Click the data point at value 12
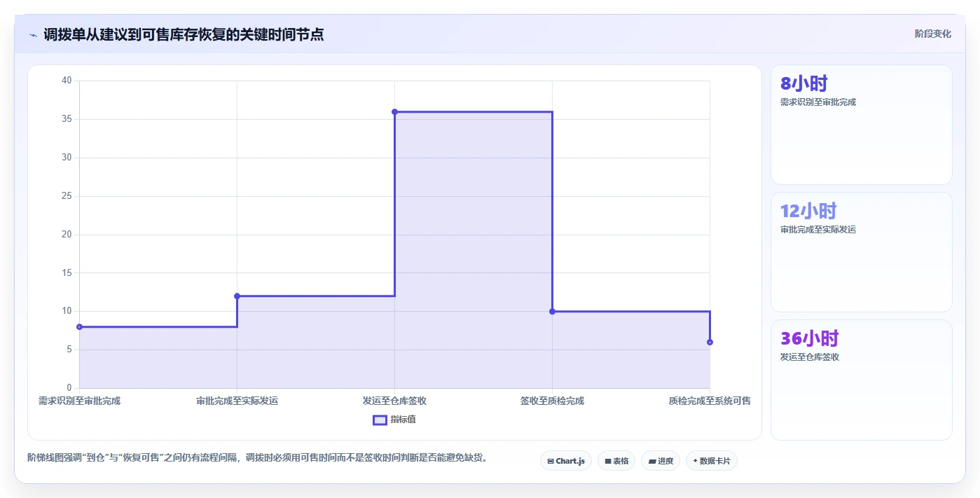The image size is (980, 498). [x=237, y=296]
